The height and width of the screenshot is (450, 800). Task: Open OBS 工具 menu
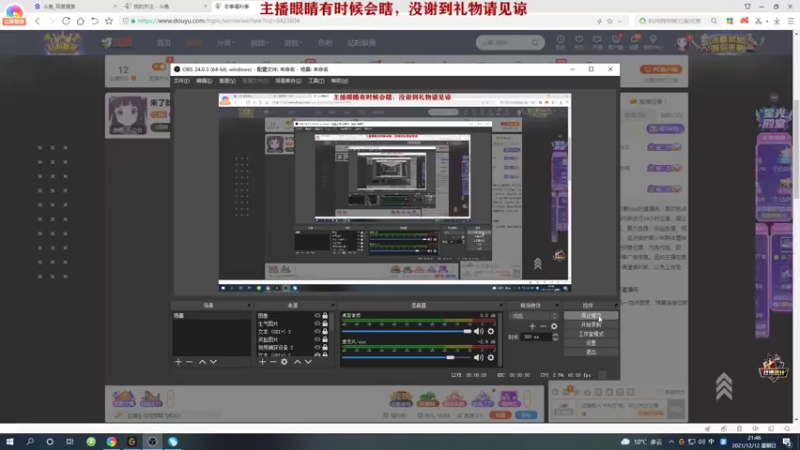[316, 81]
